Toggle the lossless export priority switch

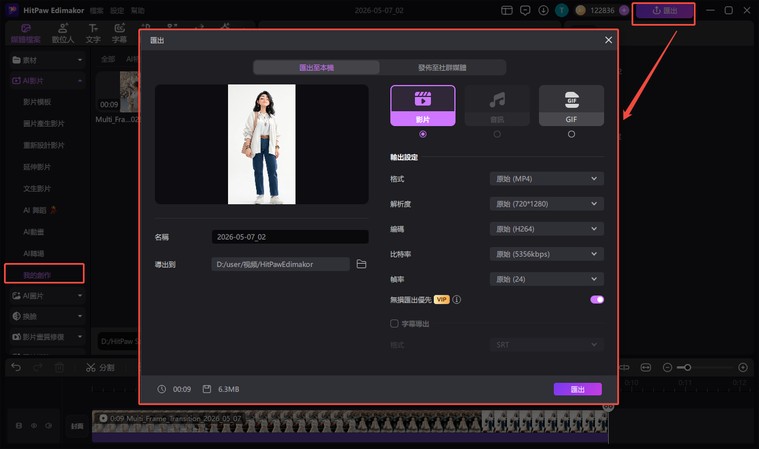[x=597, y=299]
